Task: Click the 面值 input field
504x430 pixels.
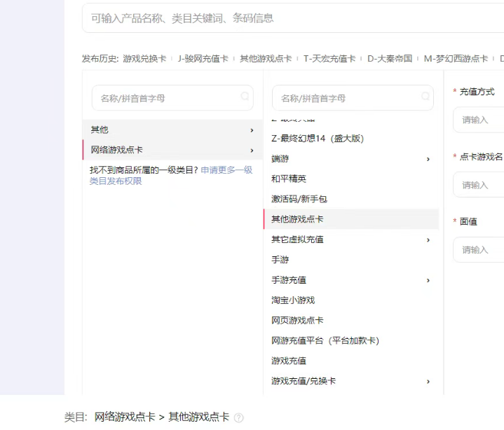Action: (x=480, y=250)
